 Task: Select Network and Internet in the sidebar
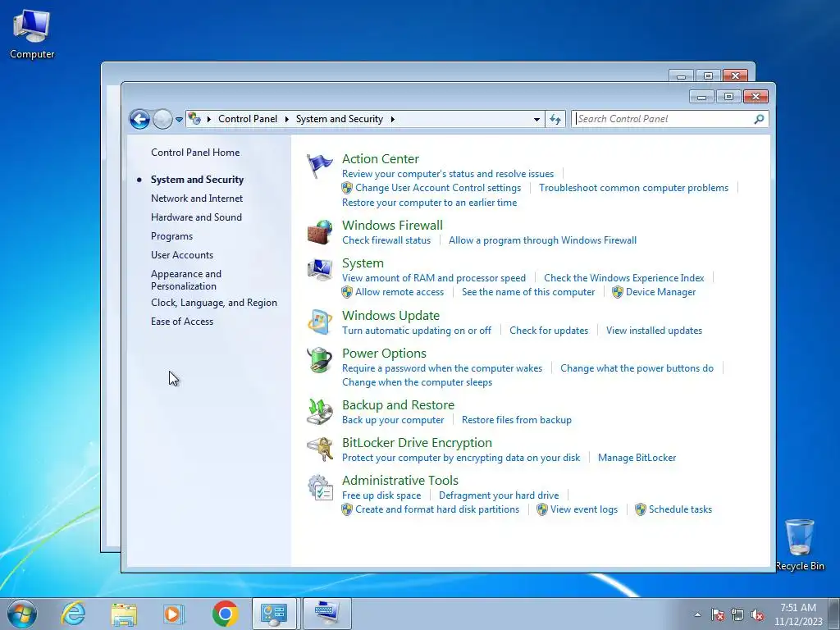point(197,199)
